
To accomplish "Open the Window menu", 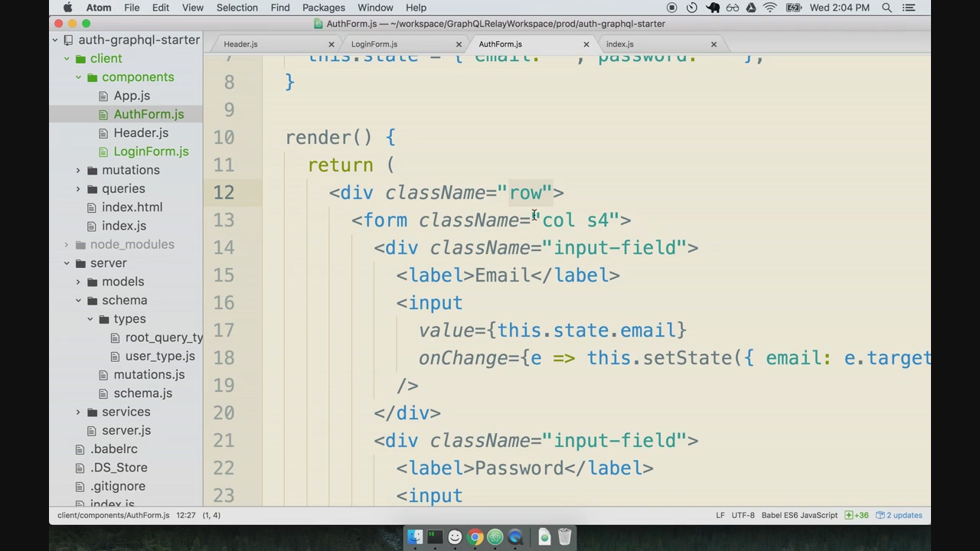I will click(x=375, y=8).
